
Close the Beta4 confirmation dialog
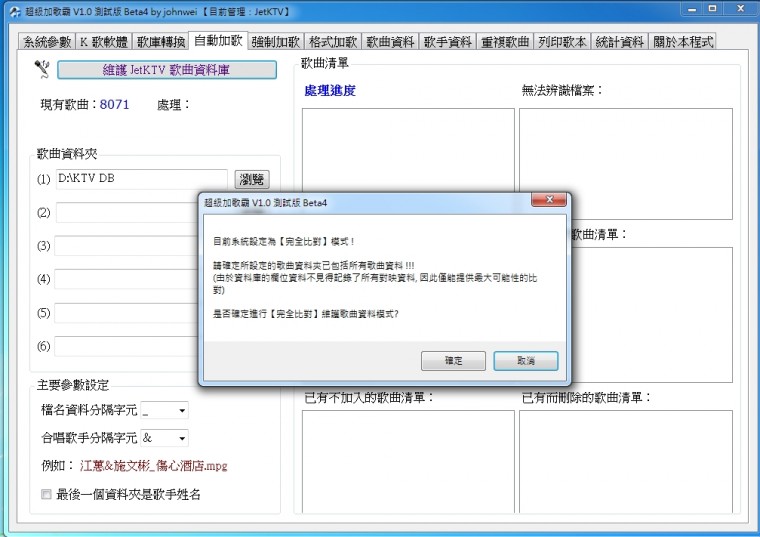(x=549, y=199)
